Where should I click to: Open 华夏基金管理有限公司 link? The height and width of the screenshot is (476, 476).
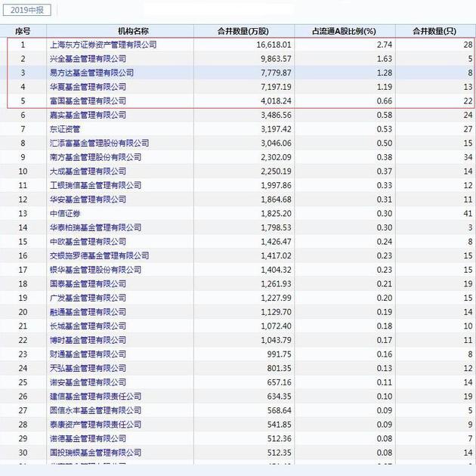pos(88,87)
